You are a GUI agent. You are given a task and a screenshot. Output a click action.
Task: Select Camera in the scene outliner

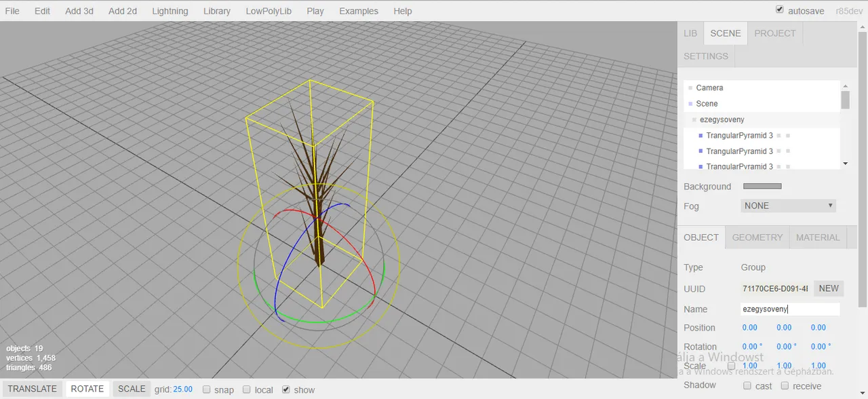point(762,88)
